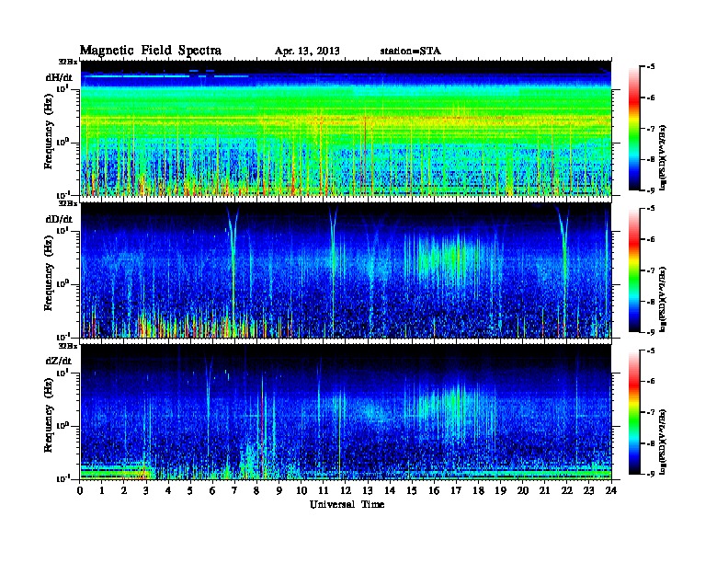Click the 10^0 frequency tick of the dZ/dt panel

point(63,425)
